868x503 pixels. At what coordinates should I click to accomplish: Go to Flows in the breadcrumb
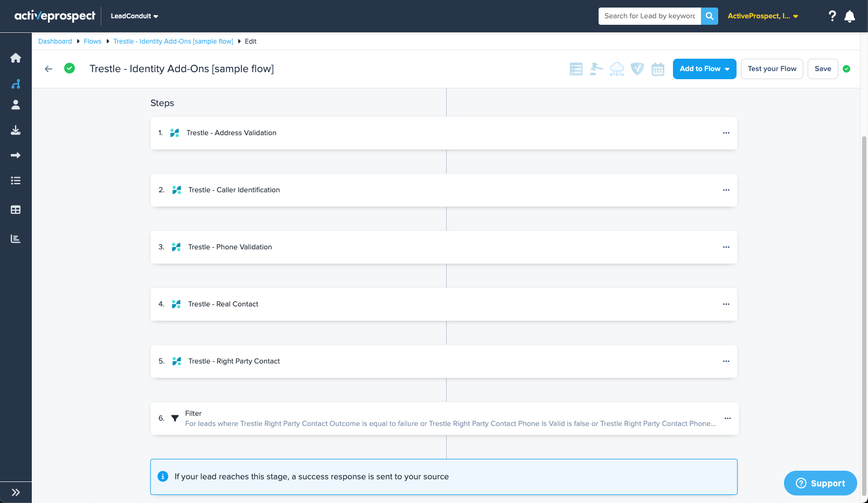tap(93, 41)
